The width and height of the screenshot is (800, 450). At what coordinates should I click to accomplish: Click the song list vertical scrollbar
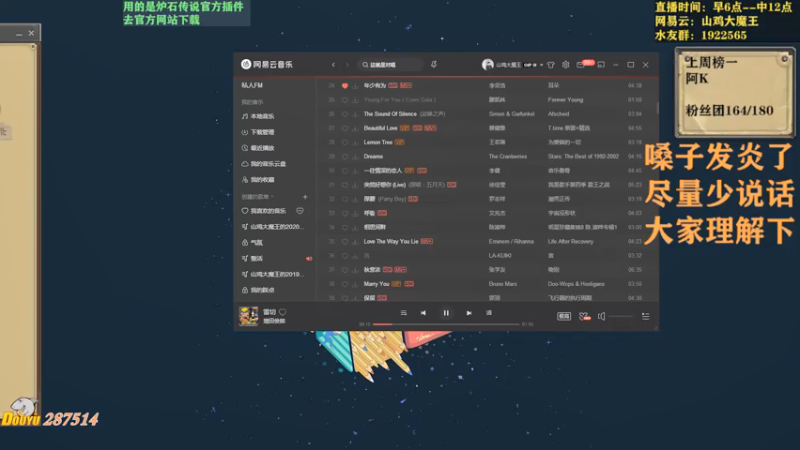tap(657, 107)
